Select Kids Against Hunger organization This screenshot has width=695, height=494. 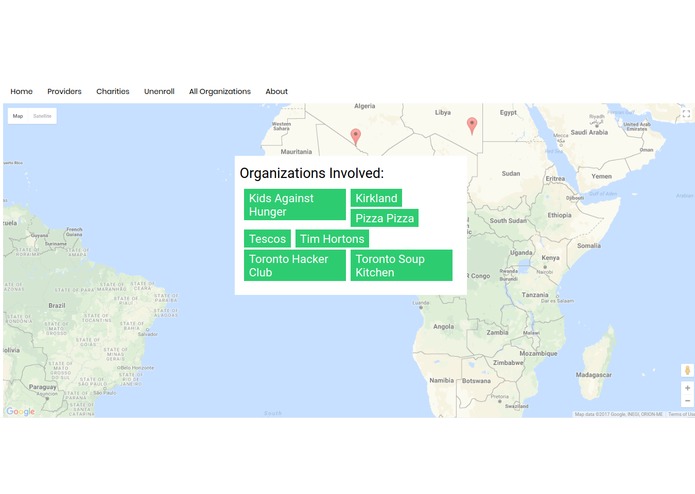295,205
